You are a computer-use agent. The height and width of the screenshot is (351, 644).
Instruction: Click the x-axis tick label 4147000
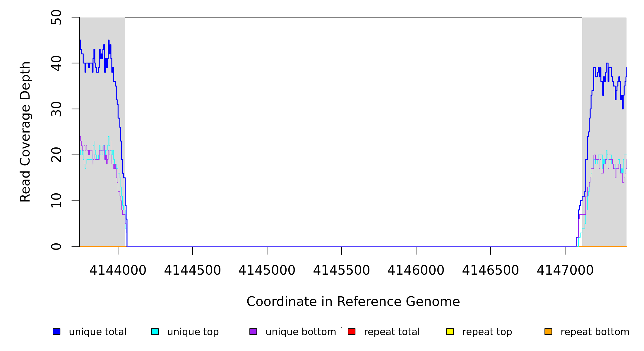click(x=565, y=270)
